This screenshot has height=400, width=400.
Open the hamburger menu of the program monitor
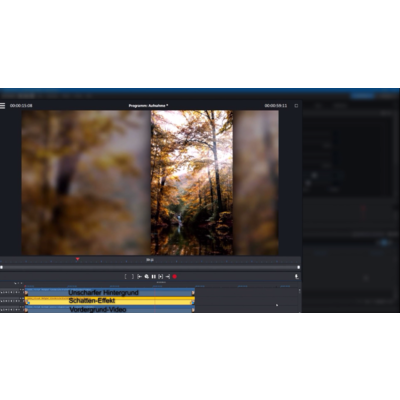point(3,106)
